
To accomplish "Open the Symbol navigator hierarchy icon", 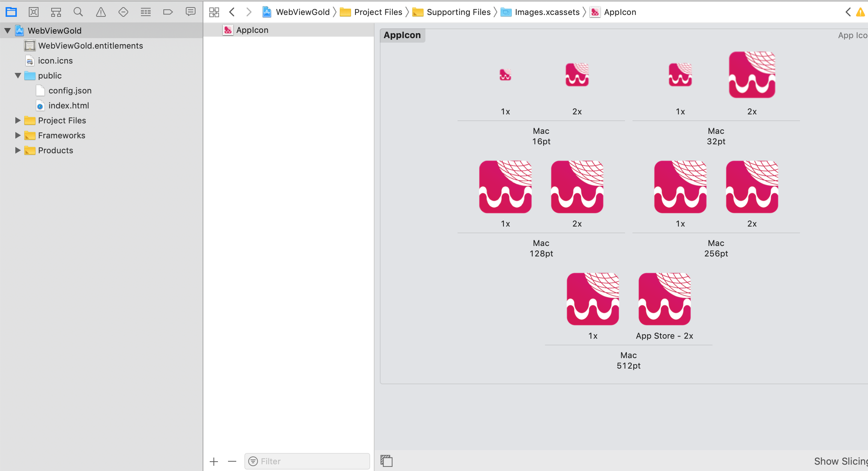I will click(x=56, y=12).
